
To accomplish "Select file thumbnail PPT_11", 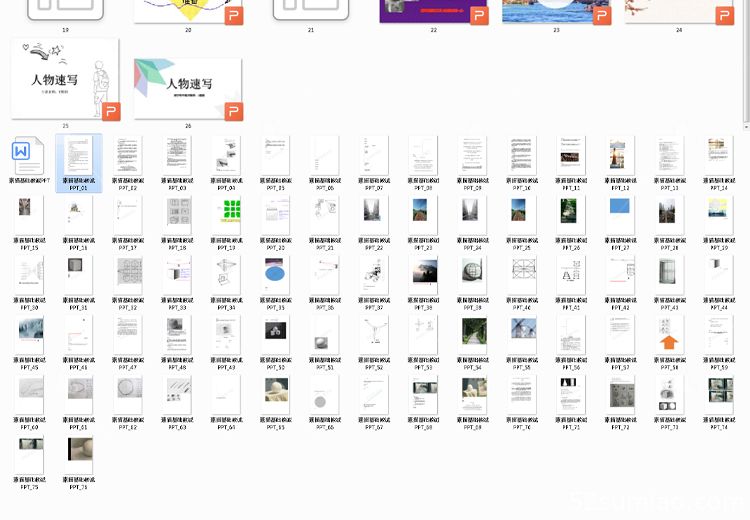I will coord(571,155).
